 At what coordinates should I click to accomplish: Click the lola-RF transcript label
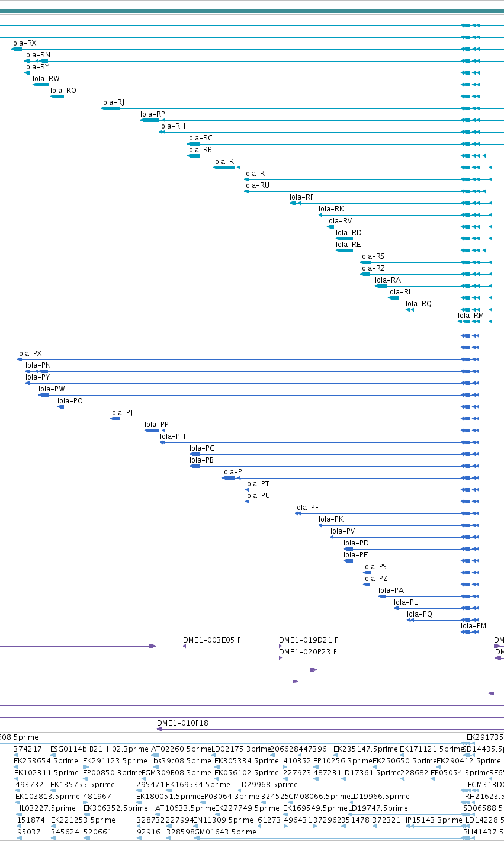coord(302,197)
